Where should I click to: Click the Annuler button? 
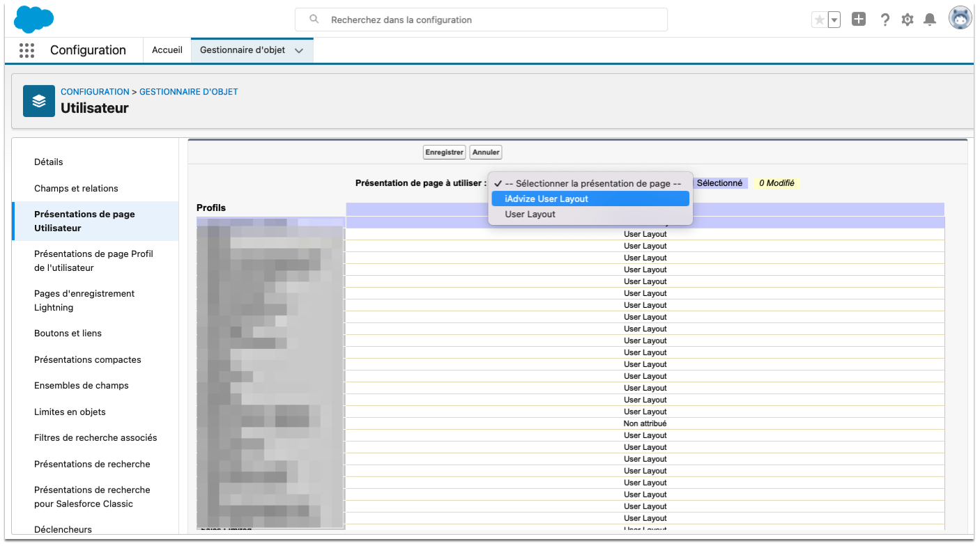coord(486,152)
